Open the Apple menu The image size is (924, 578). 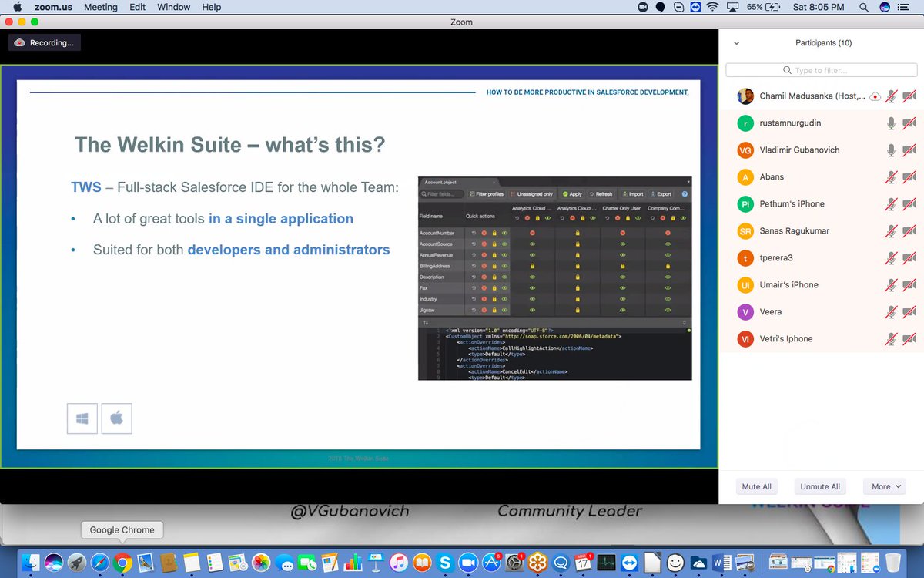(x=17, y=7)
